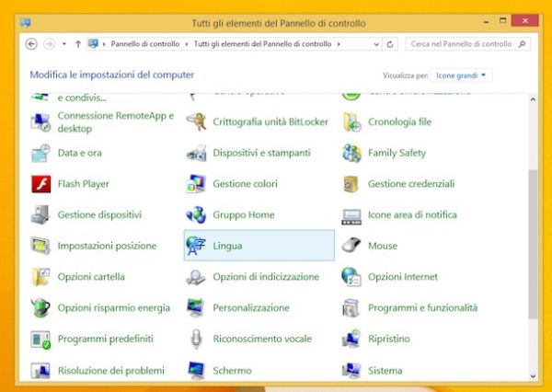Viewport: 552px width, 392px height.
Task: Select the Pannello di controllo breadcrumb item
Action: [x=146, y=43]
